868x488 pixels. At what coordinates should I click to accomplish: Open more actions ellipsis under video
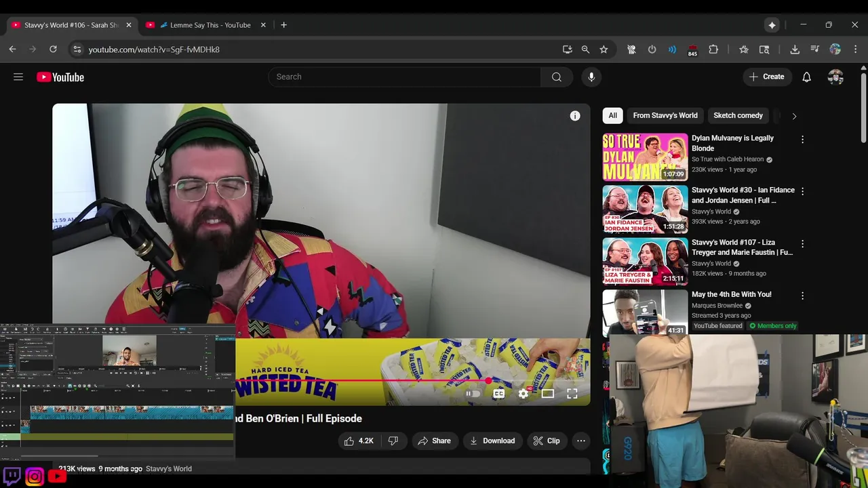click(x=581, y=441)
